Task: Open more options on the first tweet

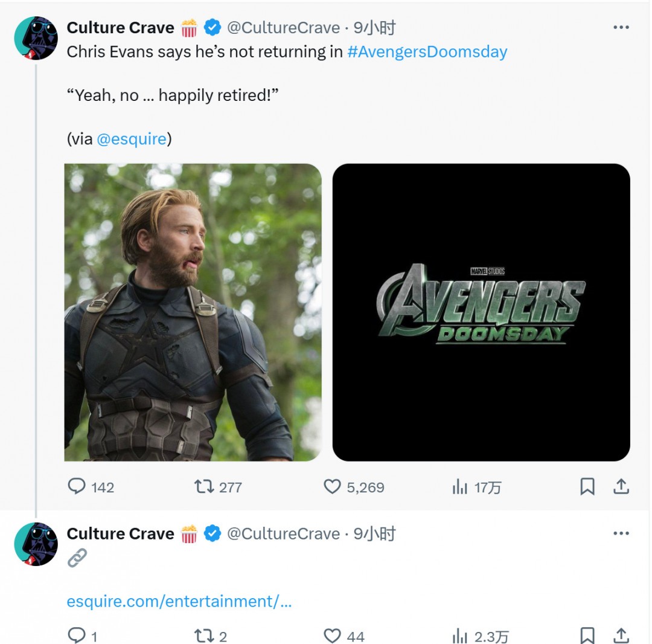Action: click(x=621, y=27)
